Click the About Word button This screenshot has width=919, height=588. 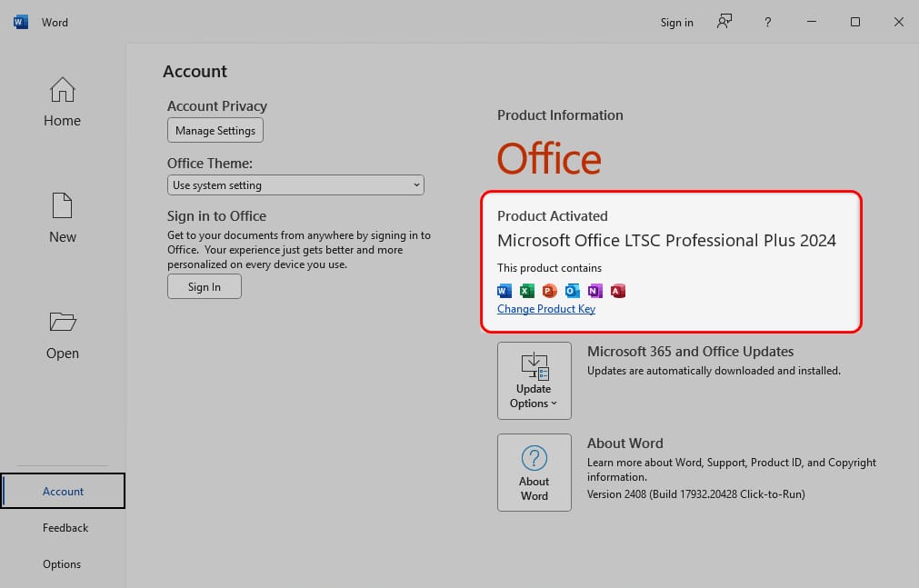pyautogui.click(x=534, y=473)
